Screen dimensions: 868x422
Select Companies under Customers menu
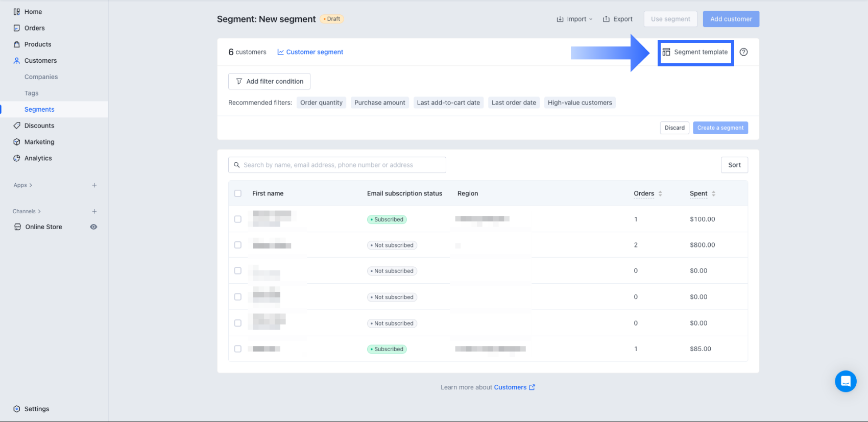[41, 77]
